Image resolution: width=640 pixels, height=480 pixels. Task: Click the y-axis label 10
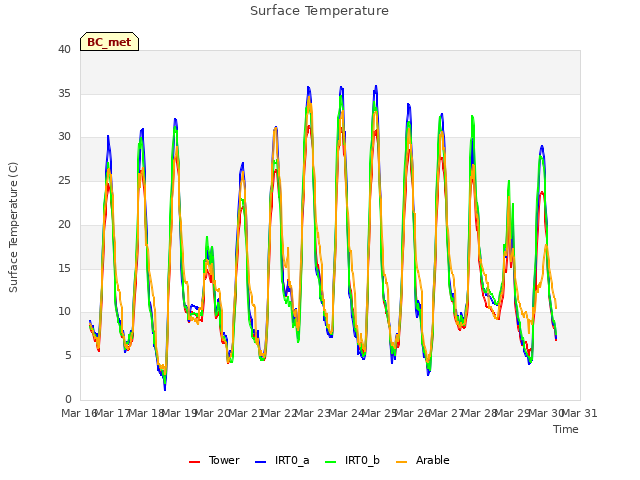[64, 312]
